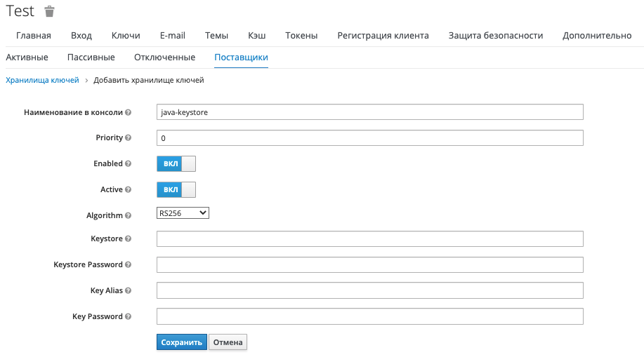
Task: Toggle the Enabled switch off
Action: pos(176,163)
